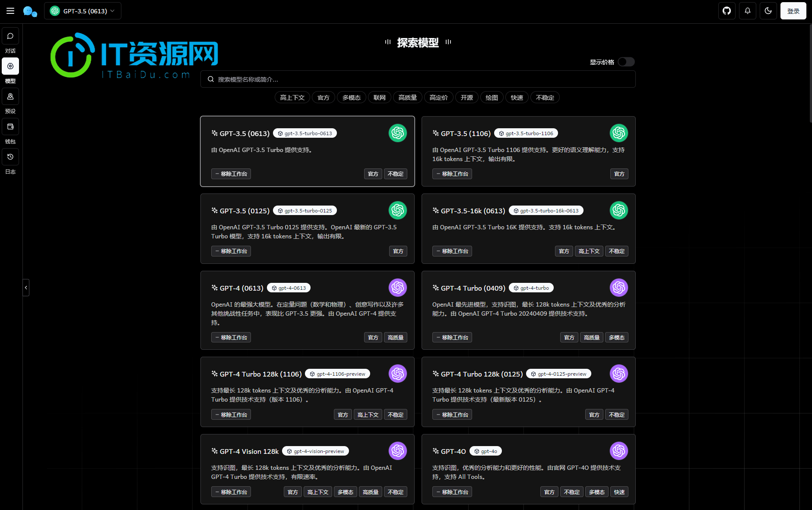This screenshot has width=812, height=510.
Task: Remove GPT-4 Turbo (0409) from workspace
Action: 452,338
